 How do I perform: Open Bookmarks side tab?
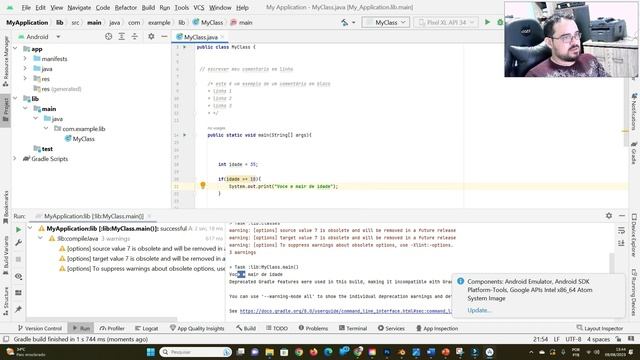point(6,207)
